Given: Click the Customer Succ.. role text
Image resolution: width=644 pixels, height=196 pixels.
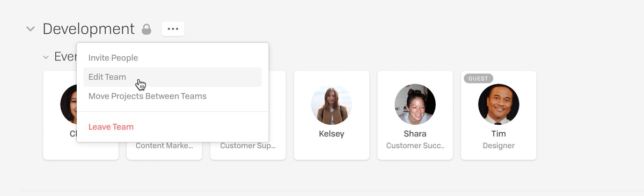Looking at the screenshot, I should 415,146.
